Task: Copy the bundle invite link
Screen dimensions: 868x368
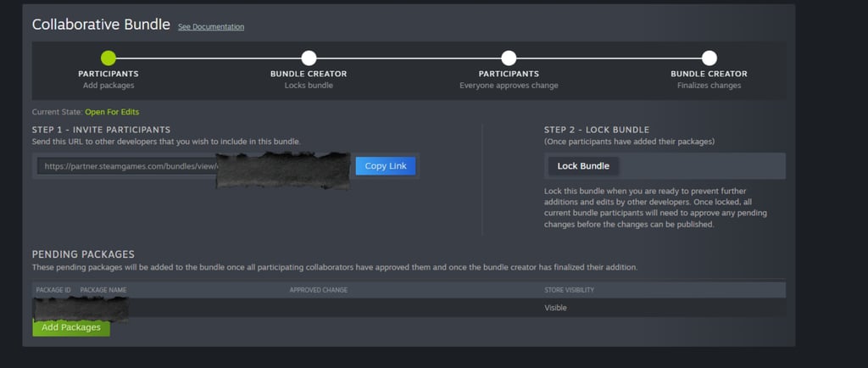Action: (386, 166)
